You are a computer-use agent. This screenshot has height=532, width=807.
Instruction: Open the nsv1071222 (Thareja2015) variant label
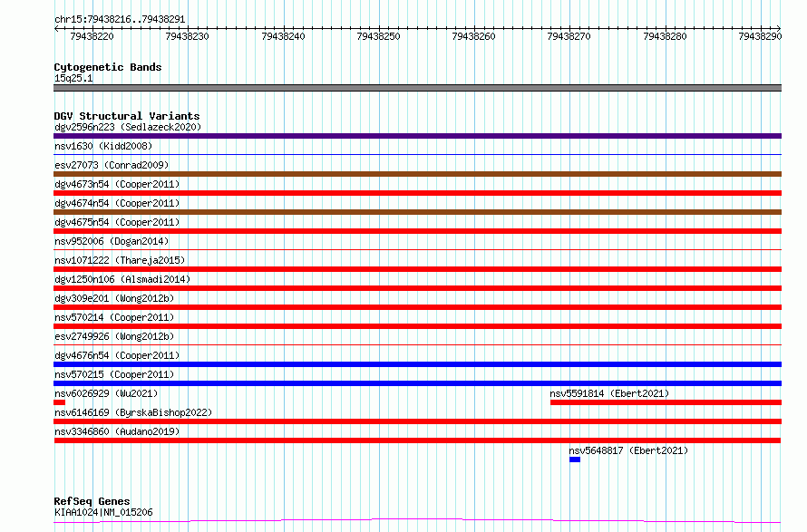click(x=120, y=260)
